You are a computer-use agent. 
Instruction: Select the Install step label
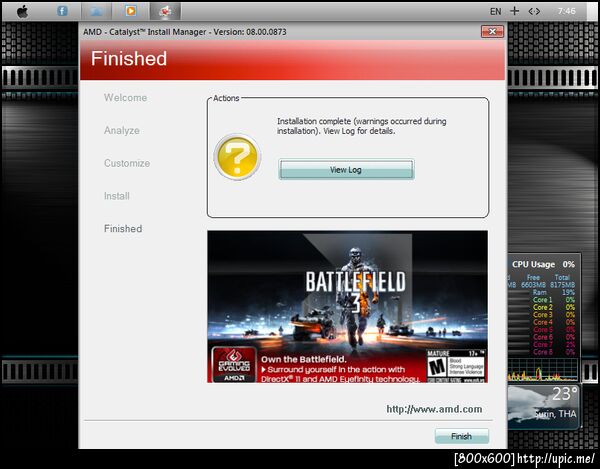(117, 196)
